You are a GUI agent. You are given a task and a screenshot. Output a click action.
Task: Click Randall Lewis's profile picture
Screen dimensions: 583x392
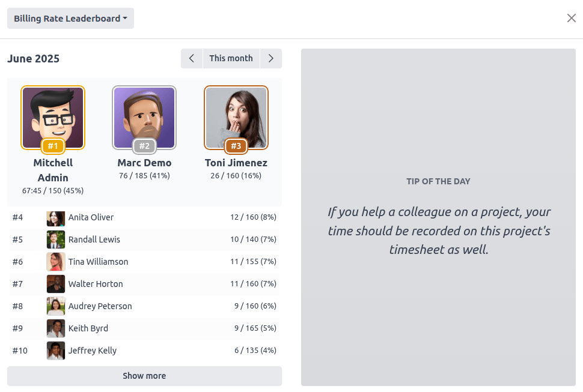(x=55, y=240)
